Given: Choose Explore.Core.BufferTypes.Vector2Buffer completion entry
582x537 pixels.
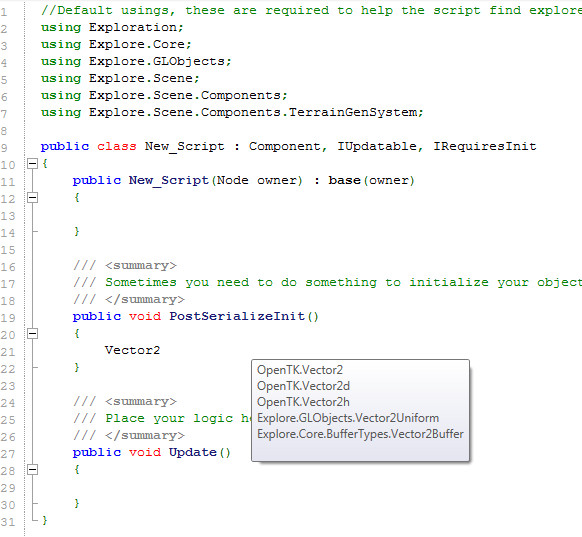Looking at the screenshot, I should point(360,434).
